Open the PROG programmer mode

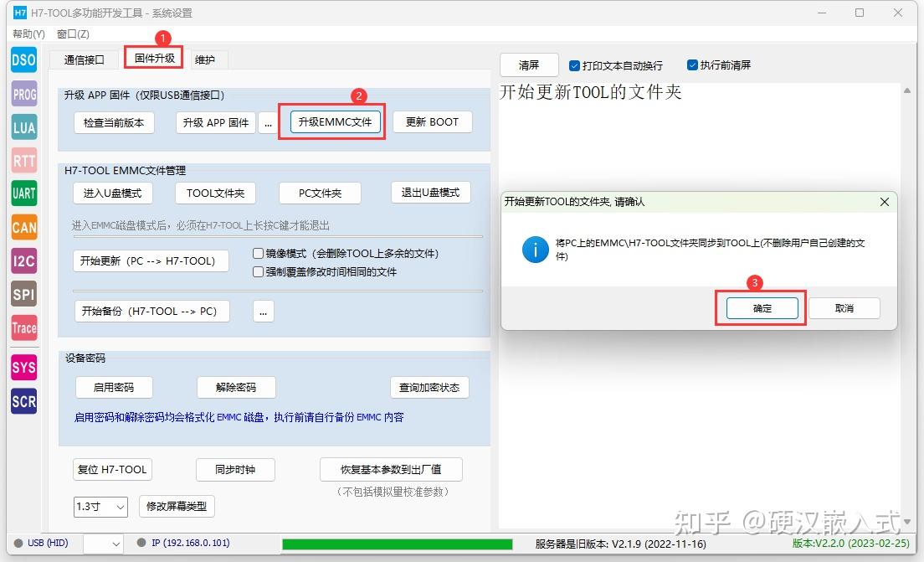pos(23,93)
